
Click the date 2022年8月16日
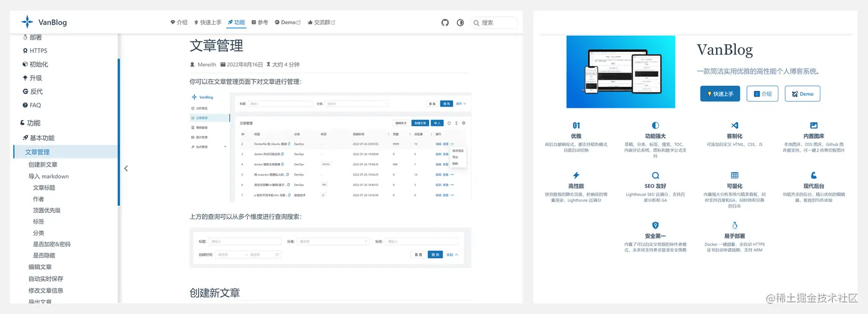(x=245, y=64)
